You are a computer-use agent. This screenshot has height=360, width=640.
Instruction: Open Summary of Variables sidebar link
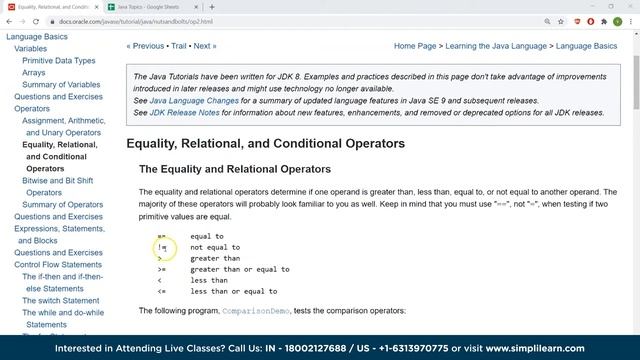pos(61,84)
